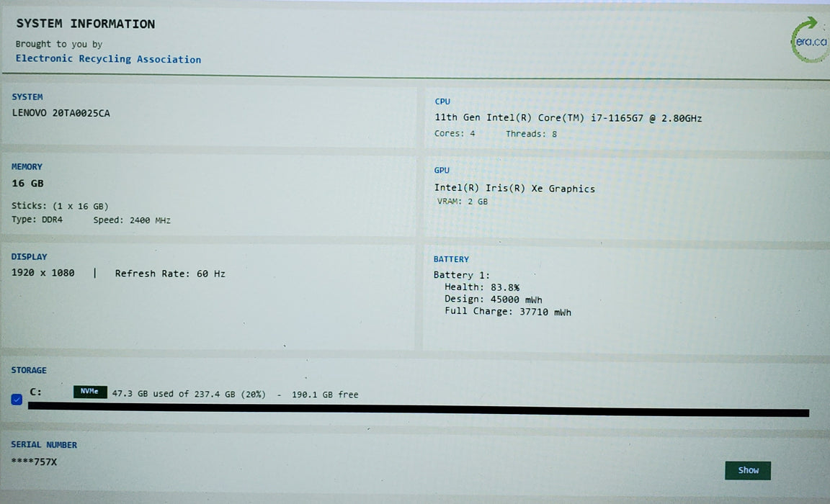Click the C: drive usage bar

[418, 408]
